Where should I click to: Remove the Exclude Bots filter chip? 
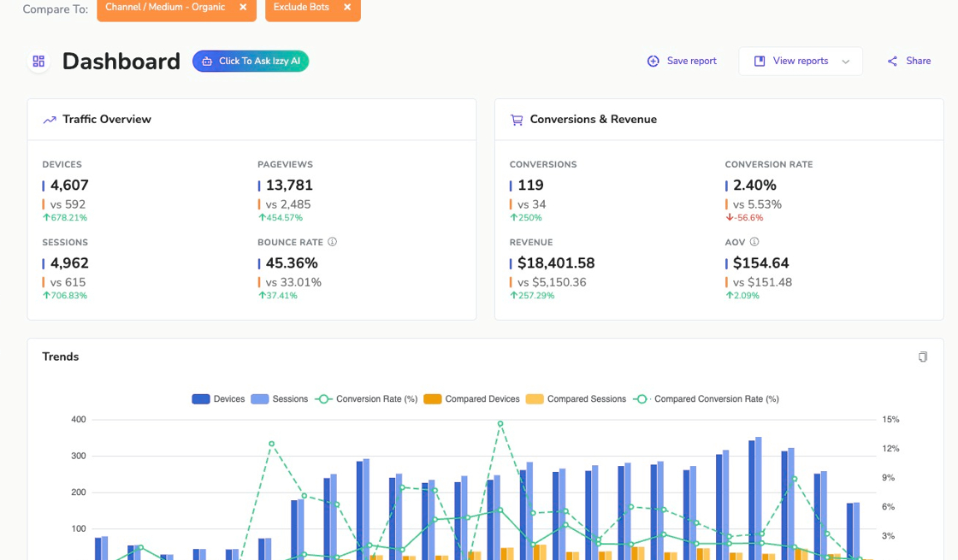coord(347,8)
